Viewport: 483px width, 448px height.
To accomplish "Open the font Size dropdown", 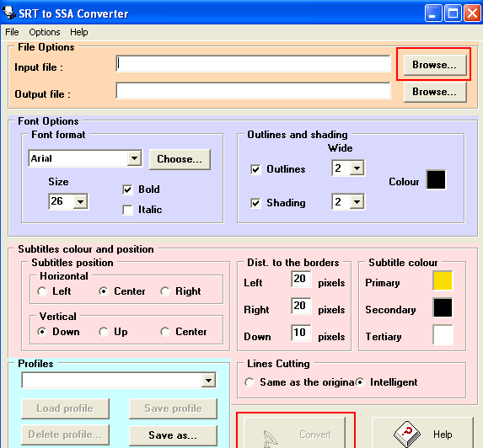I will pyautogui.click(x=81, y=202).
